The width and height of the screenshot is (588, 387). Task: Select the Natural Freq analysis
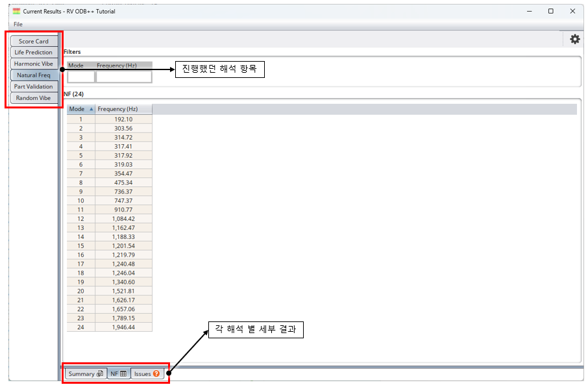(34, 75)
